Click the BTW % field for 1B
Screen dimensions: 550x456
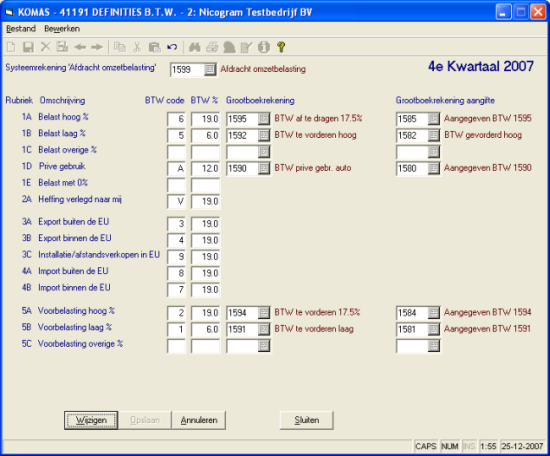[206, 135]
